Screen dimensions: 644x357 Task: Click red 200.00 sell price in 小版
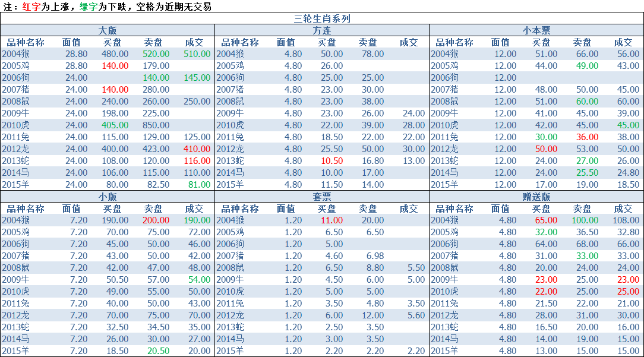[x=156, y=220]
